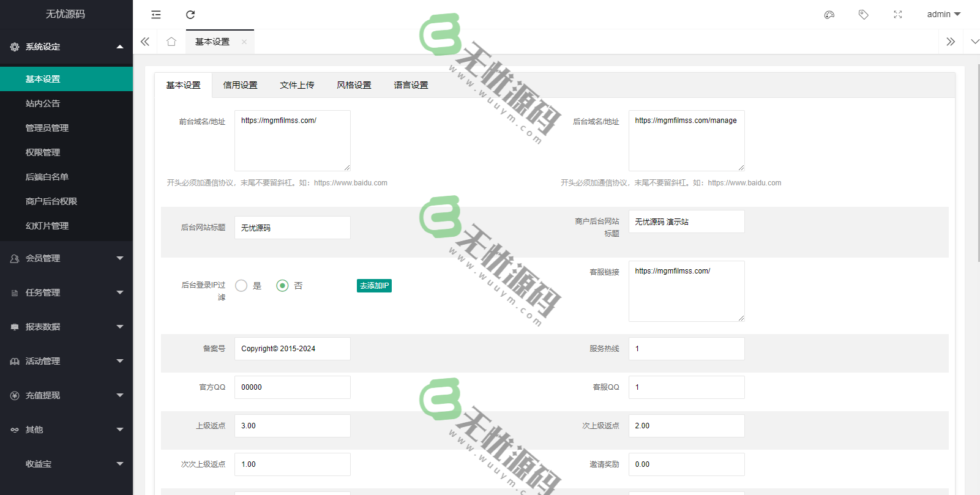980x495 pixels.
Task: Click the 后台网站标题 input field
Action: pyautogui.click(x=293, y=228)
